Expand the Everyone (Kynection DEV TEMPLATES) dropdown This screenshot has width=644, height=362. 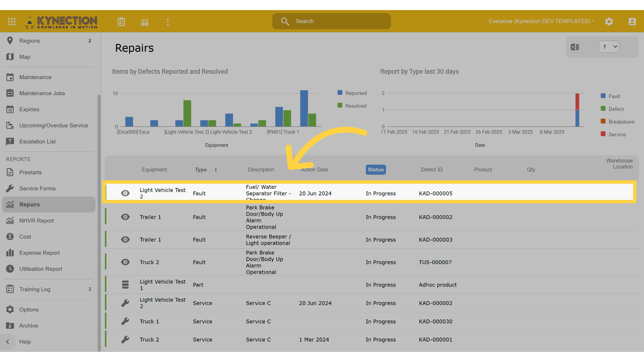[x=541, y=21]
